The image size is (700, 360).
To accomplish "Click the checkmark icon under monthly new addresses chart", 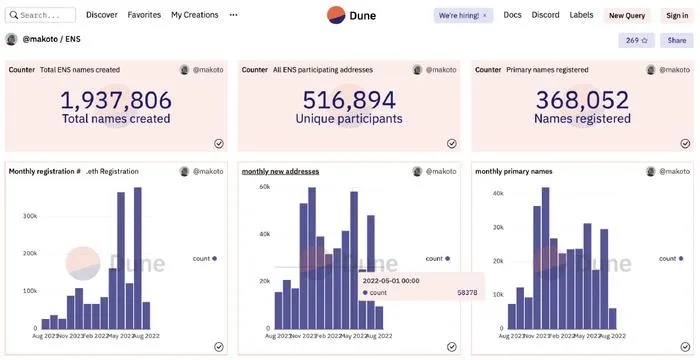I will tap(452, 347).
